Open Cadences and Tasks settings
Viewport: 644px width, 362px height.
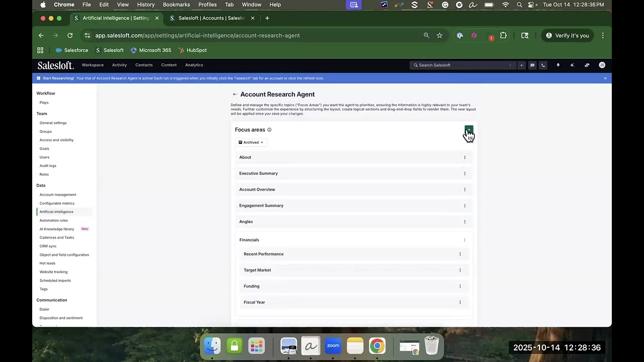(x=57, y=237)
